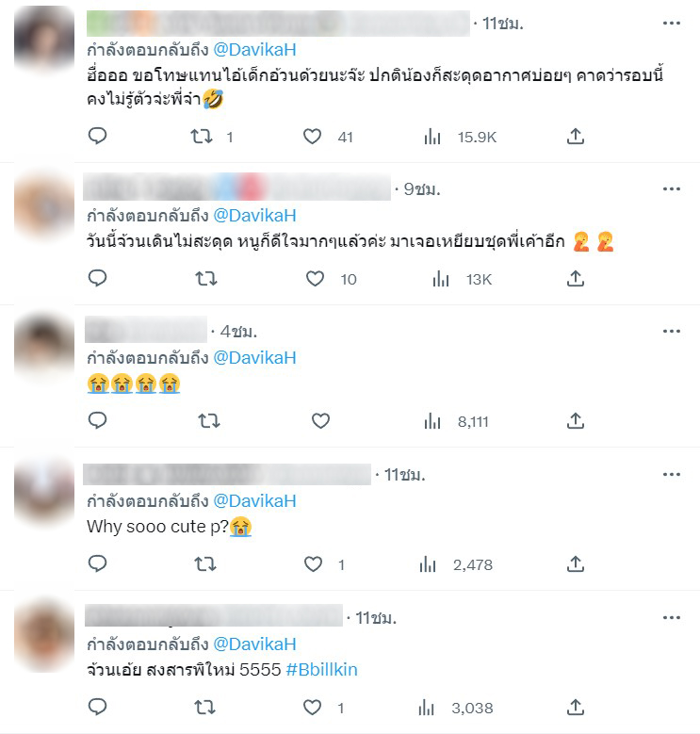The width and height of the screenshot is (700, 734).
Task: Open profile avatar of first reply author
Action: (44, 38)
